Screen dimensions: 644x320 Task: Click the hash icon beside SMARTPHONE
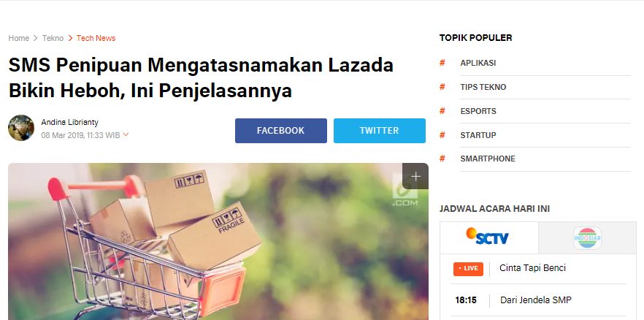click(x=442, y=159)
